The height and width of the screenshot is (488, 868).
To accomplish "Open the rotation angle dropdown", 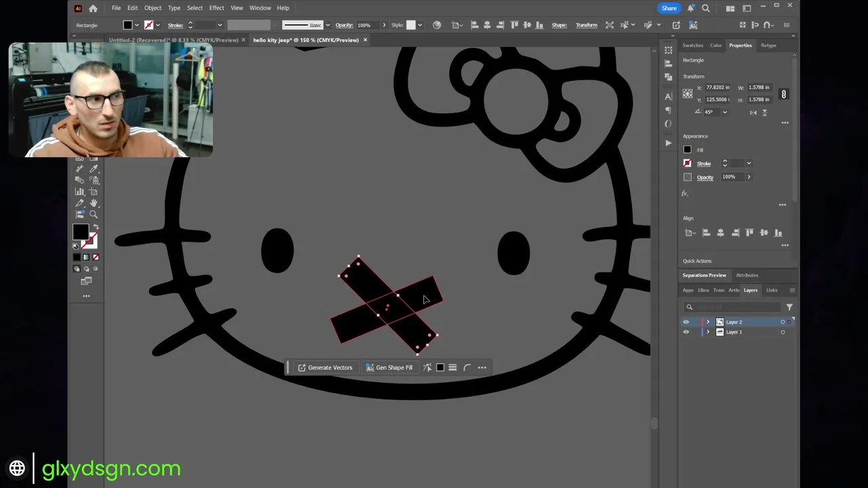I will pyautogui.click(x=724, y=113).
